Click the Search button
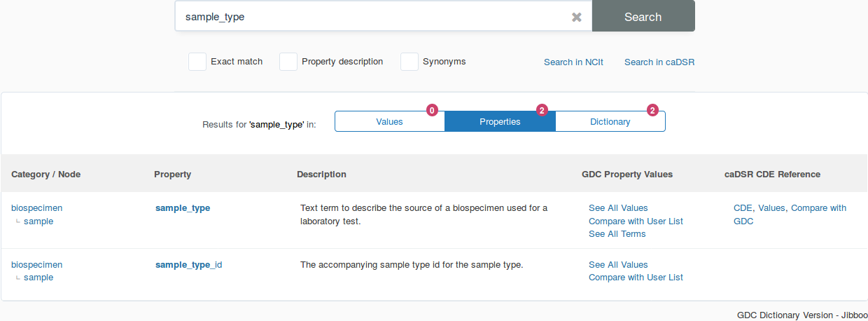Image resolution: width=868 pixels, height=321 pixels. pyautogui.click(x=643, y=17)
